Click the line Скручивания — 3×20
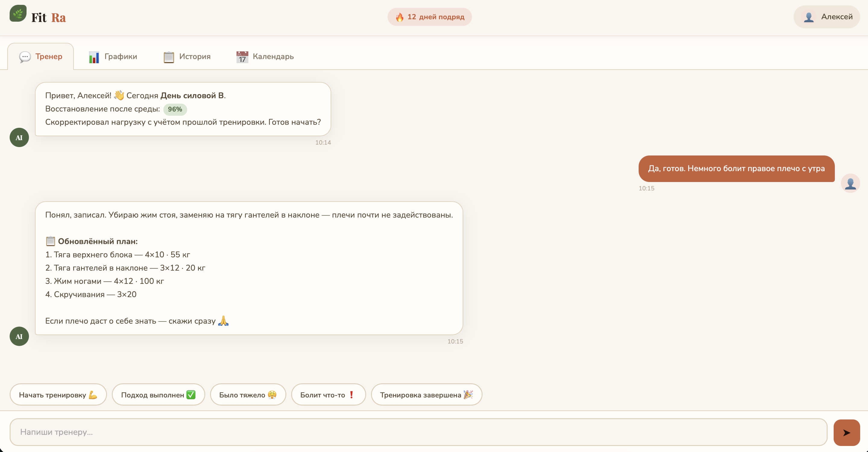 tap(91, 294)
